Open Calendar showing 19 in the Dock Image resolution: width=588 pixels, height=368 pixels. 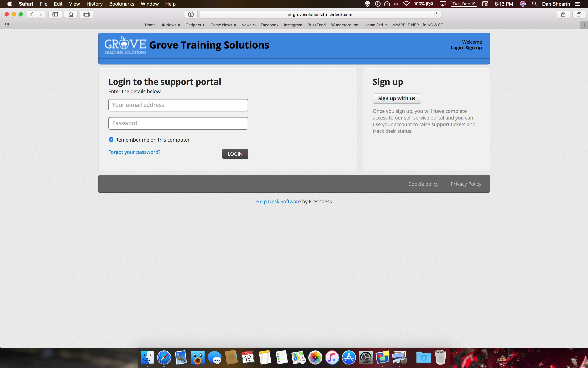248,358
